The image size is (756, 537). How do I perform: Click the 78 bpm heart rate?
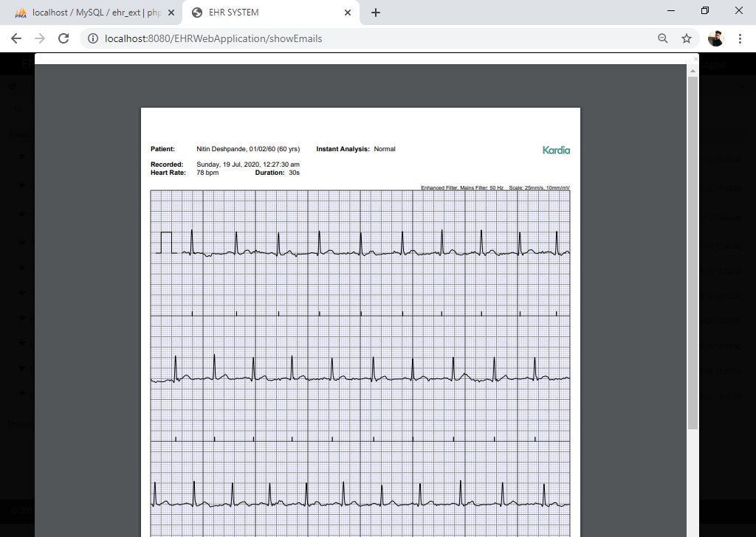[x=207, y=173]
